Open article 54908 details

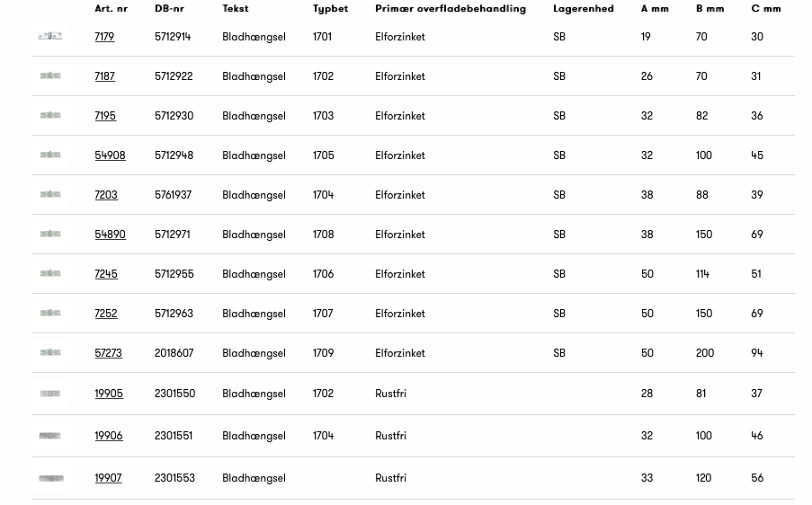[x=110, y=155]
